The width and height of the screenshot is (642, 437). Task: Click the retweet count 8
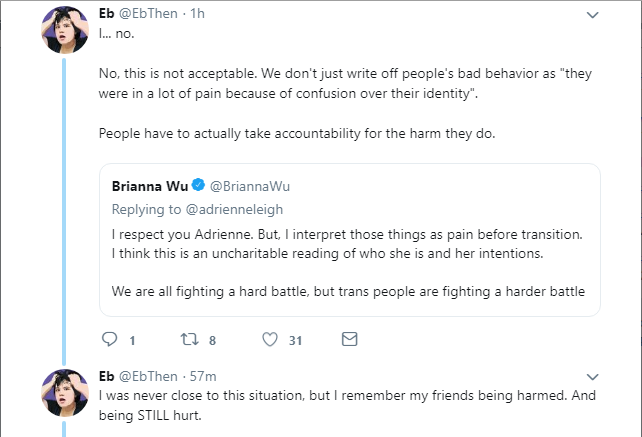pos(212,340)
